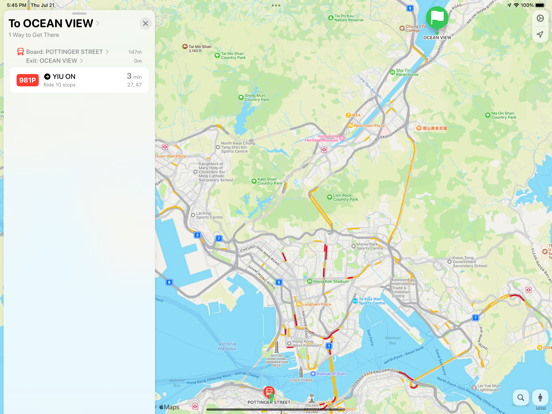The image size is (552, 414).
Task: Click the 147m walking distance value
Action: [135, 52]
